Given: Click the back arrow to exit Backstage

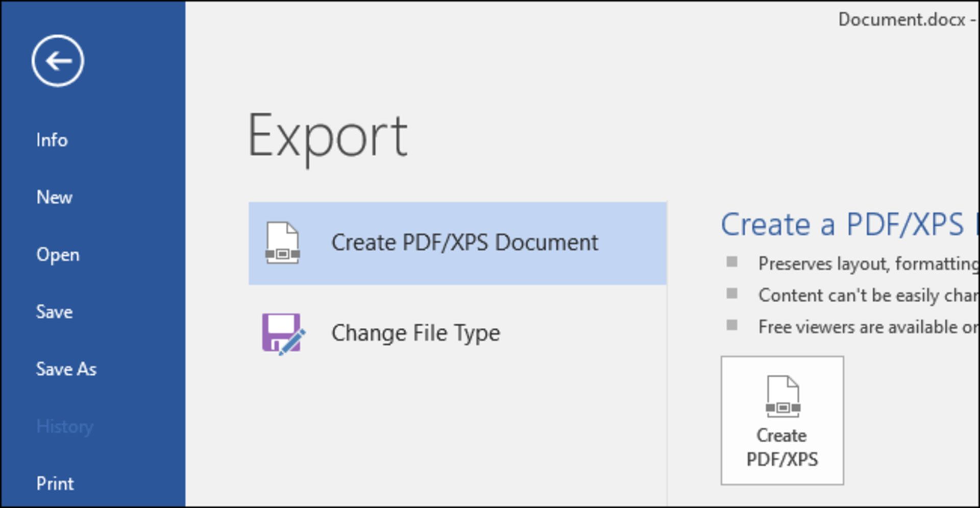Looking at the screenshot, I should pos(58,61).
